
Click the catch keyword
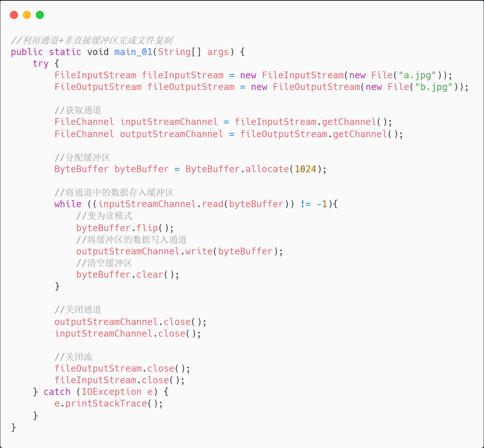coord(57,392)
